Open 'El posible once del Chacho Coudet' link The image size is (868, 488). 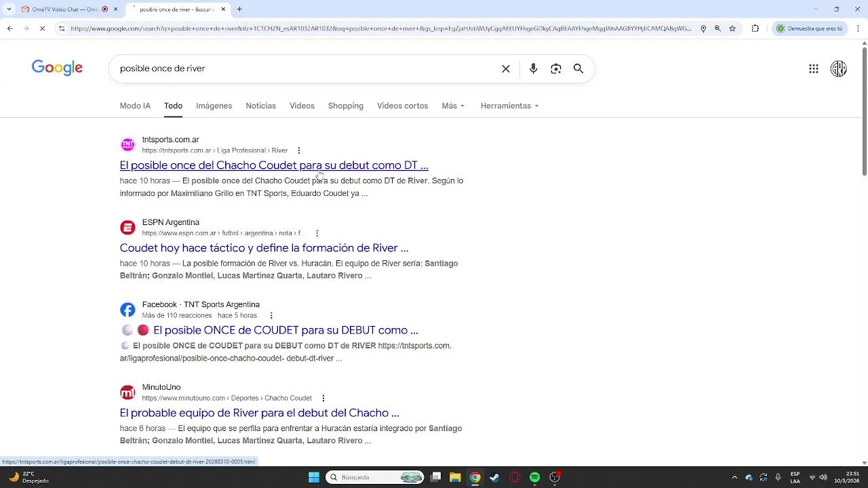[x=274, y=165]
